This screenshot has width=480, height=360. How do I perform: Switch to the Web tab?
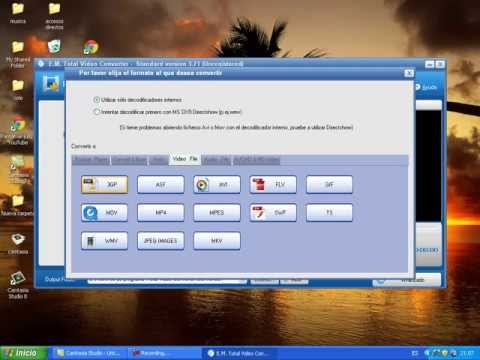click(x=159, y=160)
